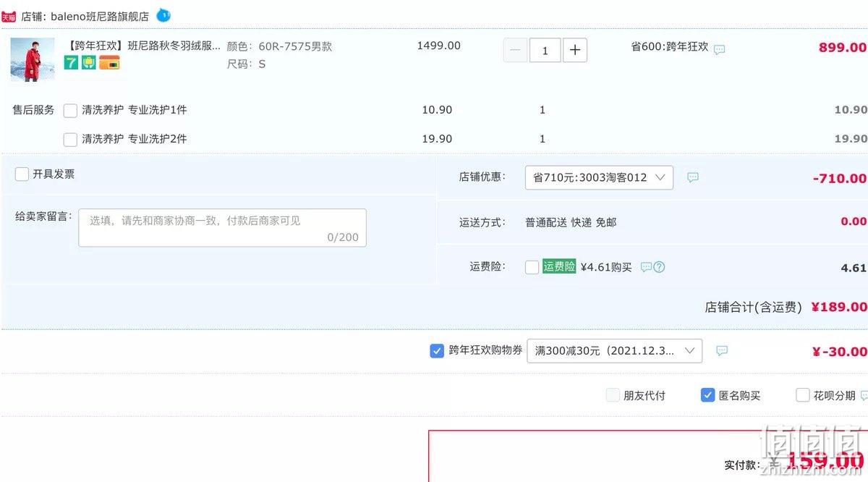The width and height of the screenshot is (868, 482).
Task: Increase quantity with the plus button
Action: (x=575, y=50)
